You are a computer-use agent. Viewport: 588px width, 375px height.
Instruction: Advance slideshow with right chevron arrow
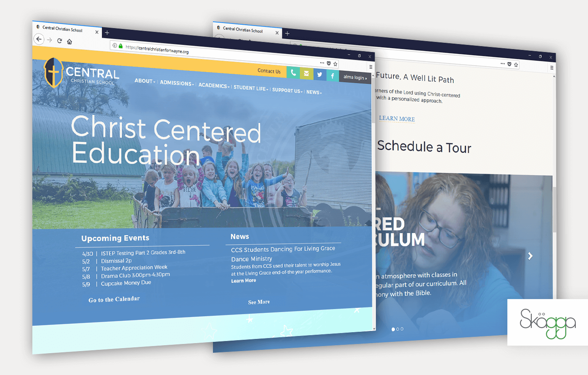tap(530, 256)
